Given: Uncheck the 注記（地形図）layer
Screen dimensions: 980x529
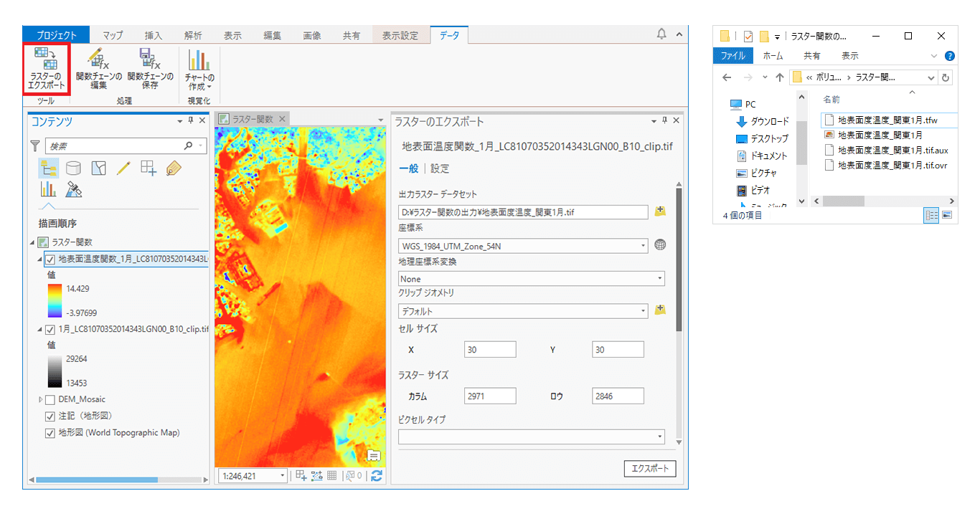Looking at the screenshot, I should click(50, 416).
